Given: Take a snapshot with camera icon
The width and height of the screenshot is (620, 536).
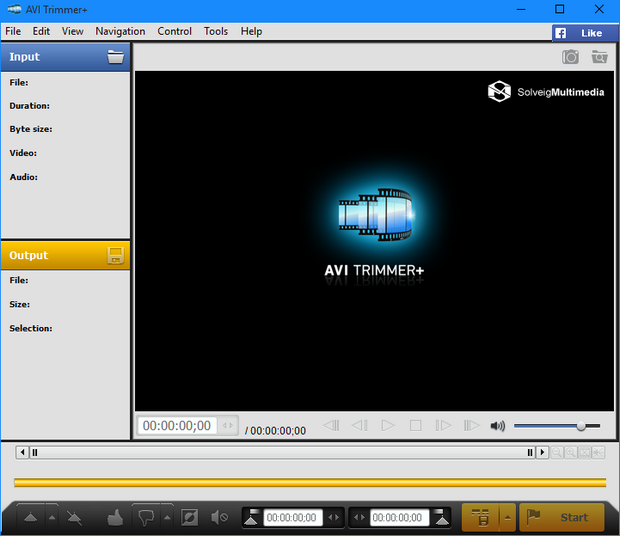Looking at the screenshot, I should coord(570,57).
